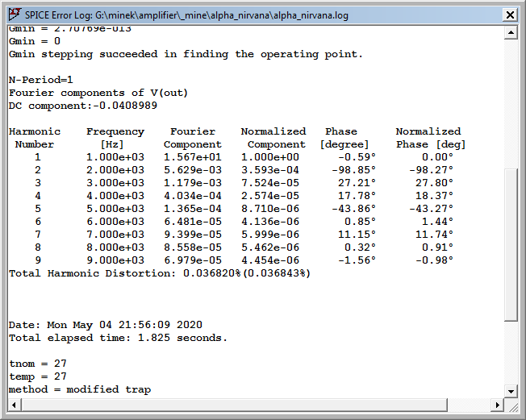This screenshot has width=526, height=420.
Task: Click normalized component value 5.462e-06
Action: 270,247
